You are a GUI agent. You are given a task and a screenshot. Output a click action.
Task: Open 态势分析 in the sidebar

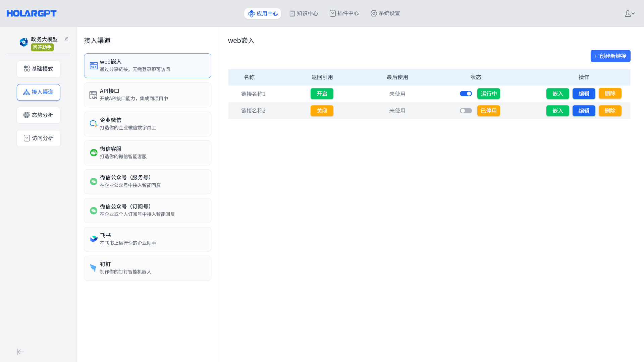coord(39,115)
